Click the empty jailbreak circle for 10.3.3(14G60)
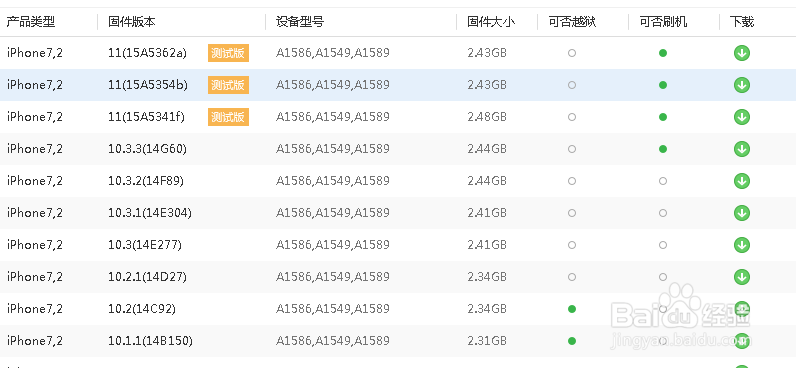 (572, 149)
